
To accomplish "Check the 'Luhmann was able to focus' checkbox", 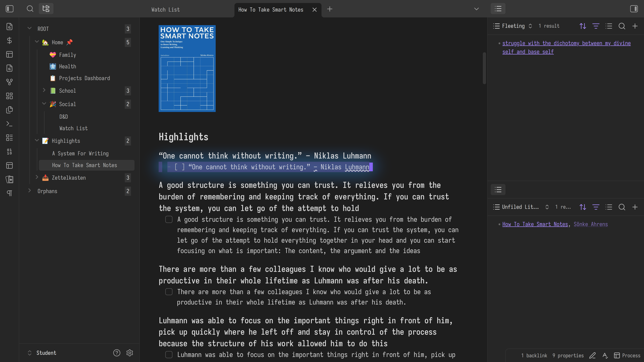I will coord(169,355).
